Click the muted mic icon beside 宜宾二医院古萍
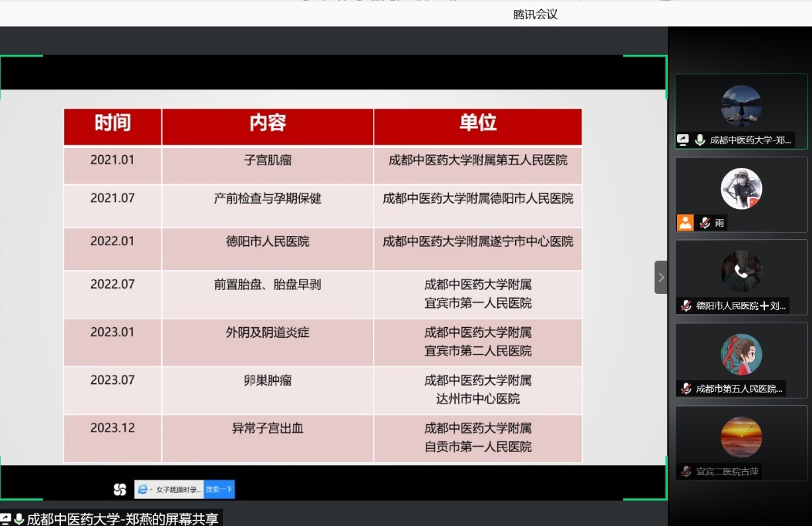Screen dimensions: 812x526 686,472
